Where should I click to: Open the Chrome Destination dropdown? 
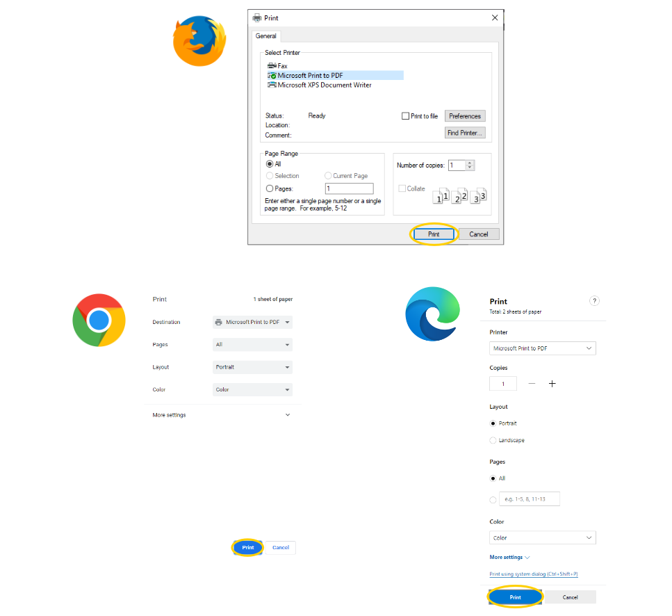[x=252, y=322]
